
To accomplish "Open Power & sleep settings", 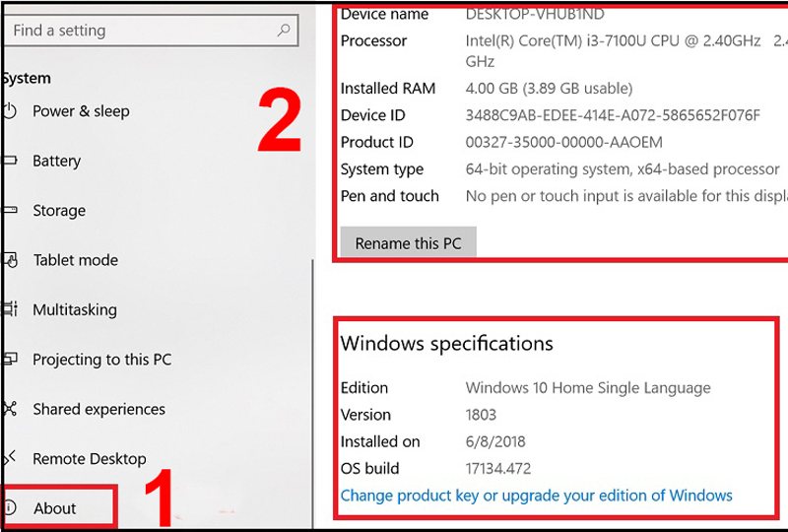I will coord(81,111).
